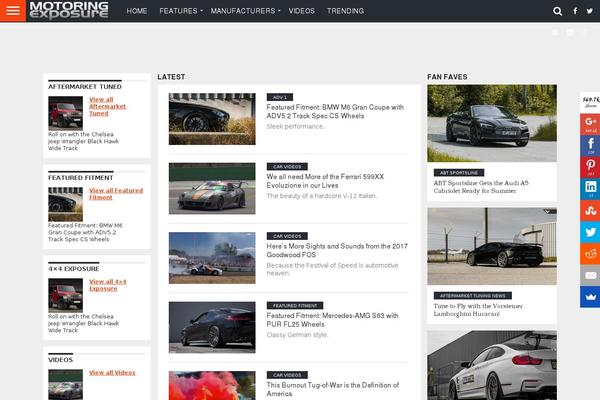Open 2017 Goodwood FOS article headline
This screenshot has width=600, height=400.
pyautogui.click(x=337, y=250)
